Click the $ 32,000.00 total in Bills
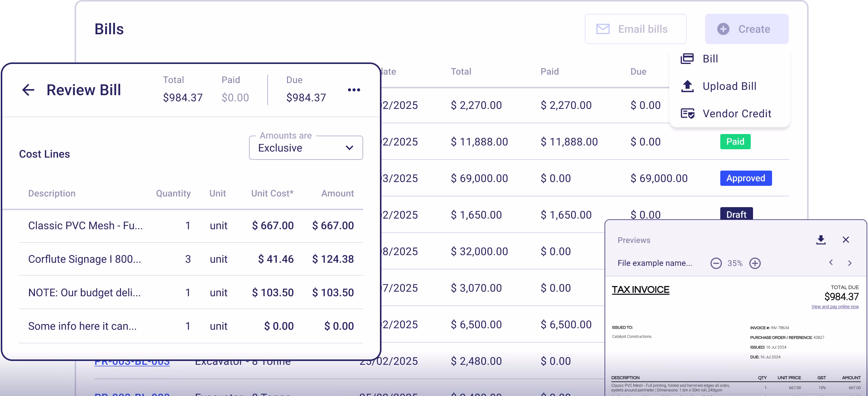 (x=479, y=251)
